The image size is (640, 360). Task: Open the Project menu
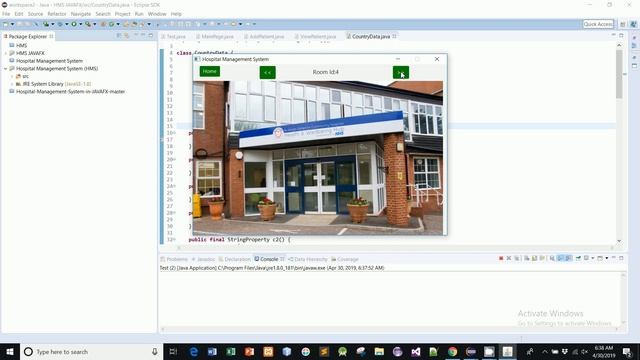tap(122, 14)
